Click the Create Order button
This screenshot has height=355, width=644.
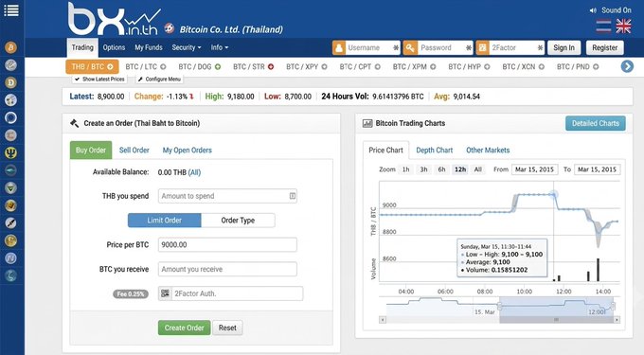(184, 328)
